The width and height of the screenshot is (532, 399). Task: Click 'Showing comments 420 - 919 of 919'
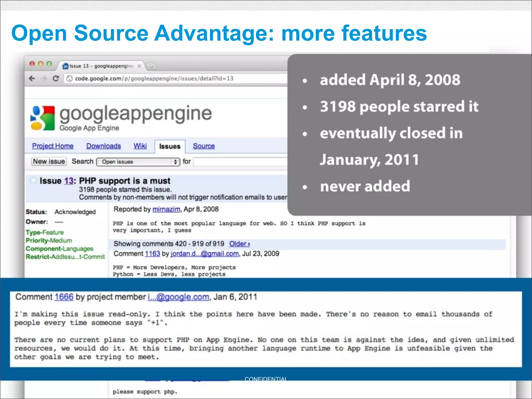pos(169,244)
